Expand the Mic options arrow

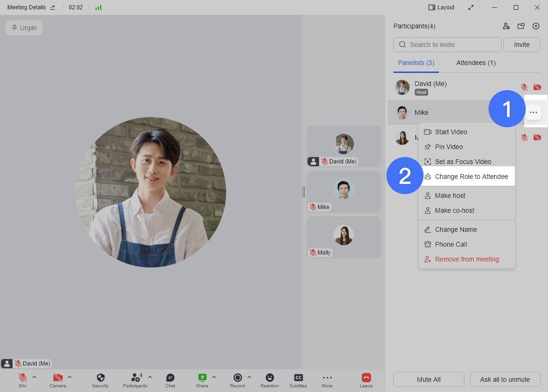click(x=34, y=377)
